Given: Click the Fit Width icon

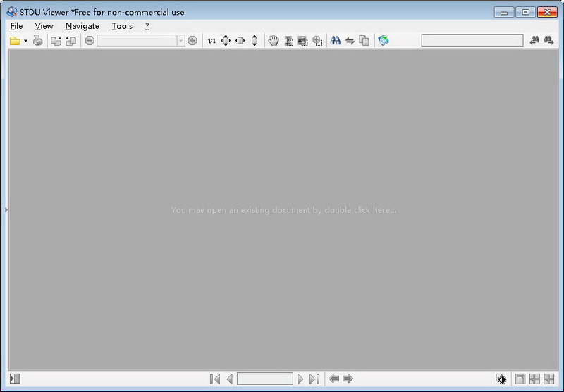Looking at the screenshot, I should [240, 41].
